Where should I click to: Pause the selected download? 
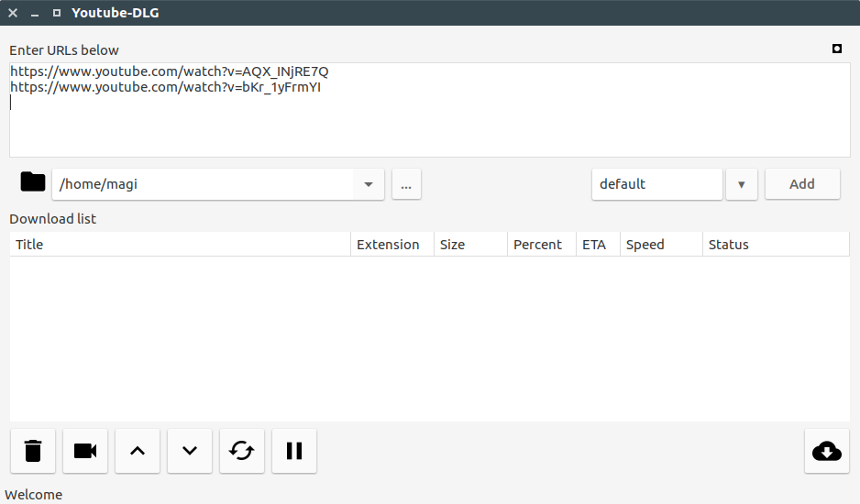(x=294, y=451)
